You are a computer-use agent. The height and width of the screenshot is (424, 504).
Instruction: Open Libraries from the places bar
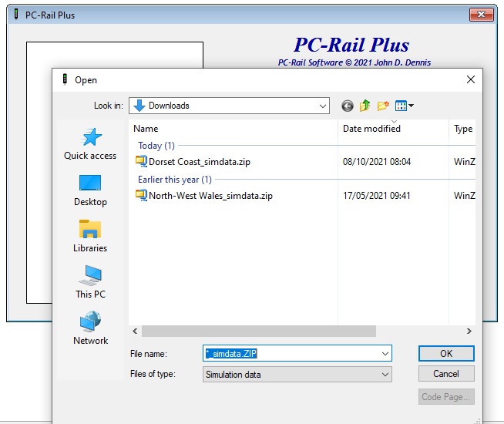click(90, 237)
